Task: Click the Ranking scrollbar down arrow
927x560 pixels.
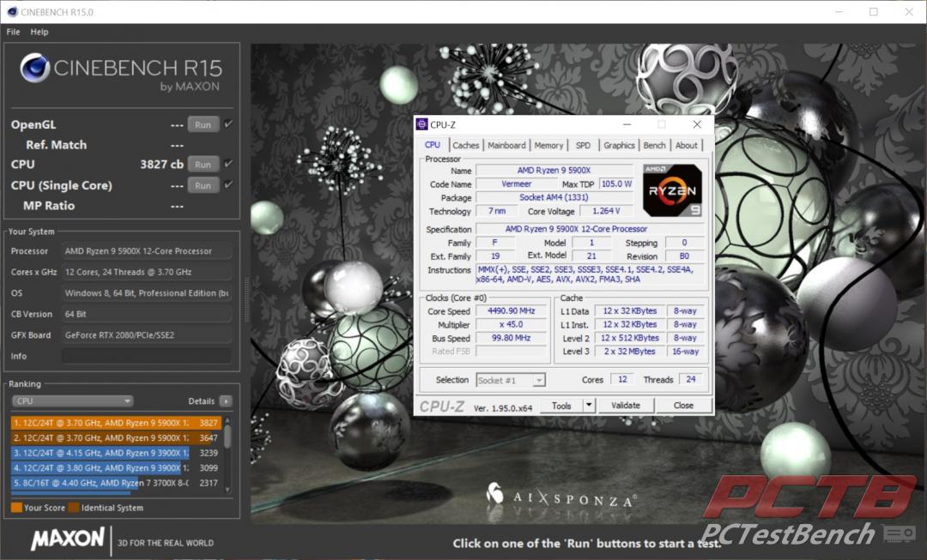Action: click(x=227, y=491)
